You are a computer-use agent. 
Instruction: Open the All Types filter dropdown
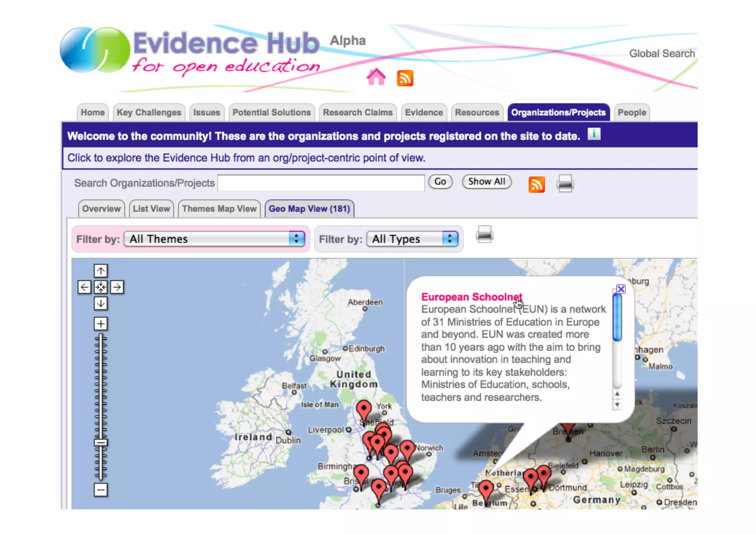412,239
